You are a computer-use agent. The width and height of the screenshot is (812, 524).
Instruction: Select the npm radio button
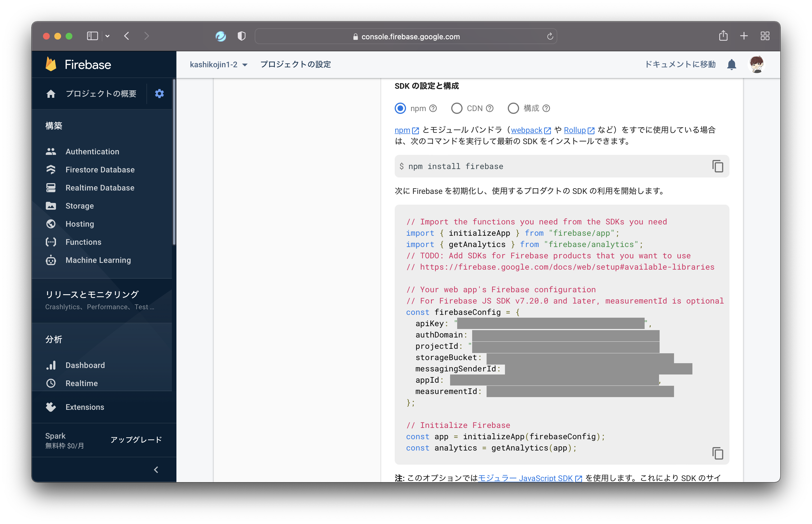[400, 108]
